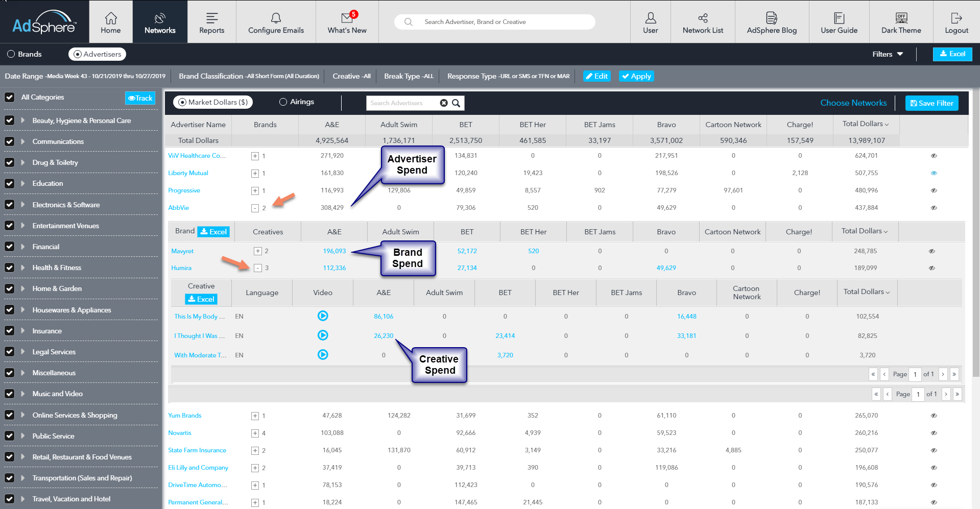
Task: Open the Network List icon
Action: click(703, 18)
